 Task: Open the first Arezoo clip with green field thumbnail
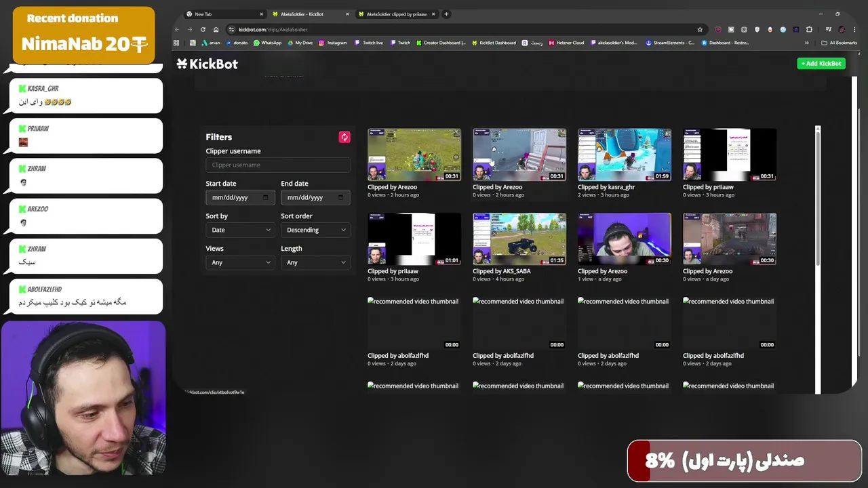pyautogui.click(x=414, y=155)
